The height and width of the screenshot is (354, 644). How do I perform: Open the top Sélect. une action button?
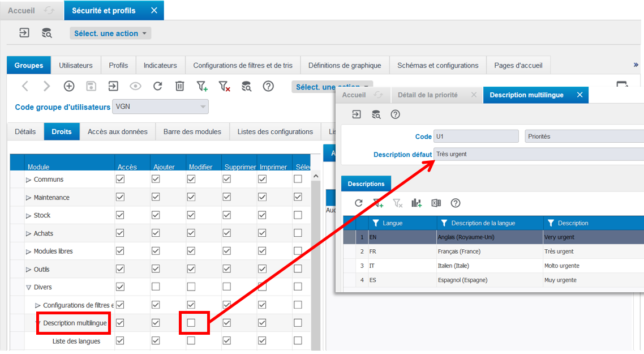[110, 33]
